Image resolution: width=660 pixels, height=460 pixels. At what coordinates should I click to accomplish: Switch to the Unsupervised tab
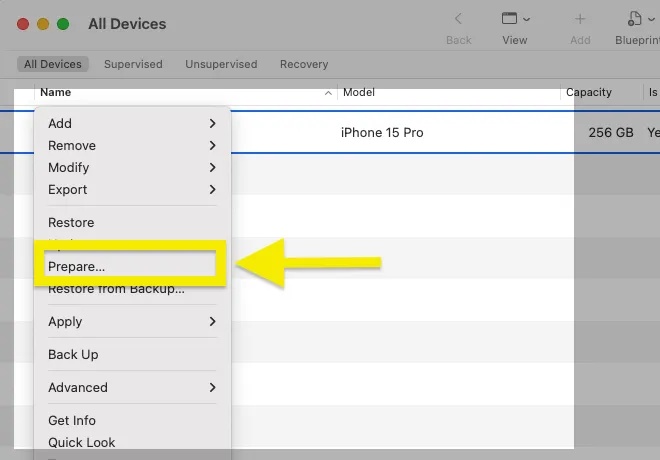click(221, 64)
